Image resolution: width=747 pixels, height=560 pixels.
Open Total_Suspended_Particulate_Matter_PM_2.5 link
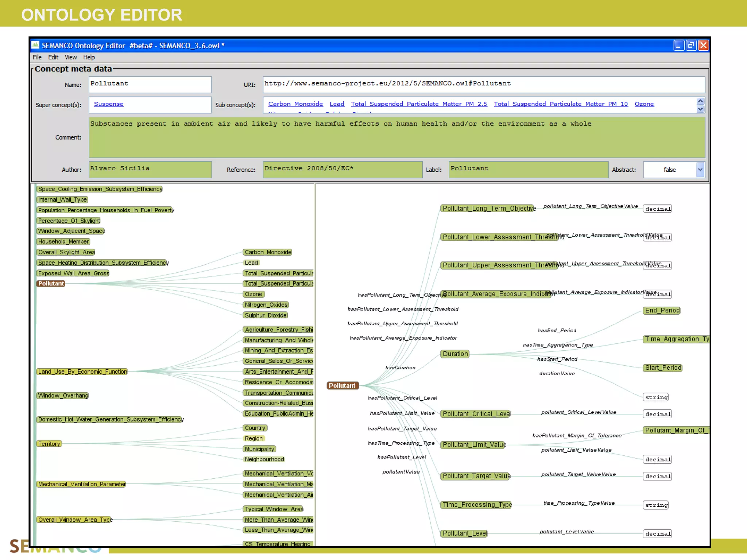419,104
